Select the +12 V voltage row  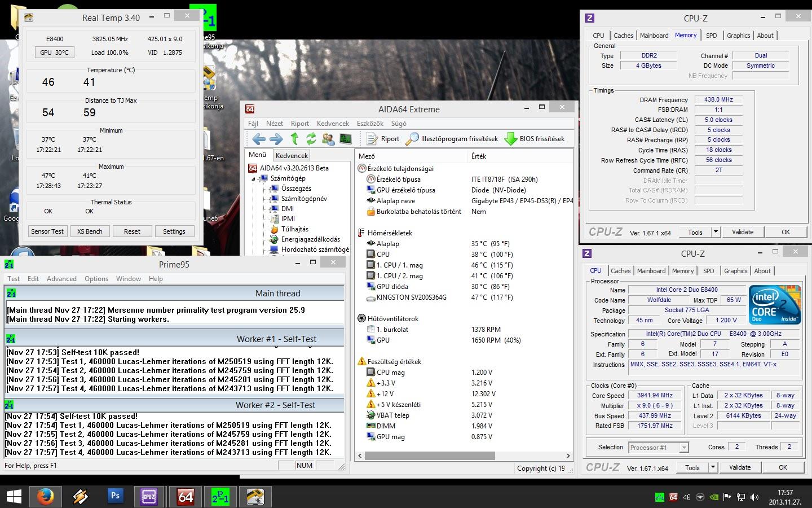pos(465,394)
